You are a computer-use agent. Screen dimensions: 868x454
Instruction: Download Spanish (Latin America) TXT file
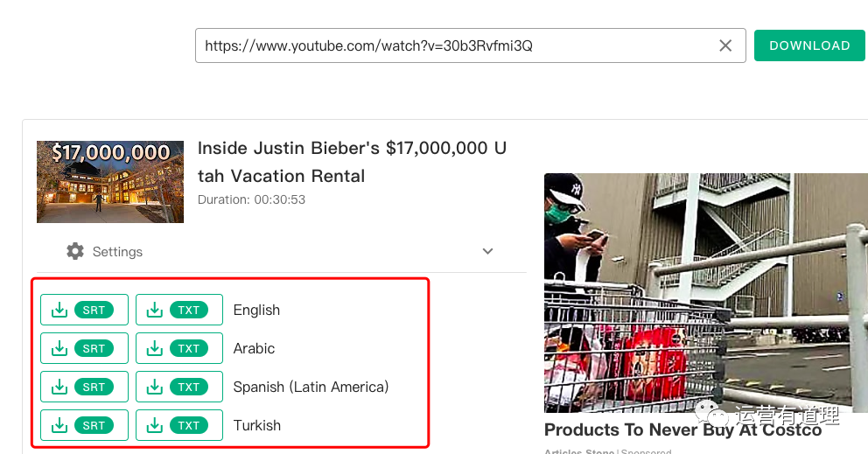pos(179,387)
